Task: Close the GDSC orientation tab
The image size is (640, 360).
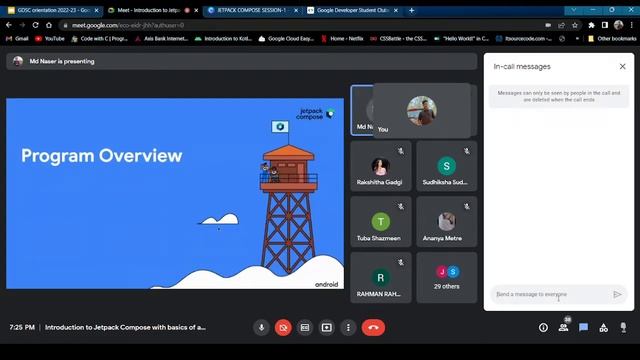Action: pos(96,10)
